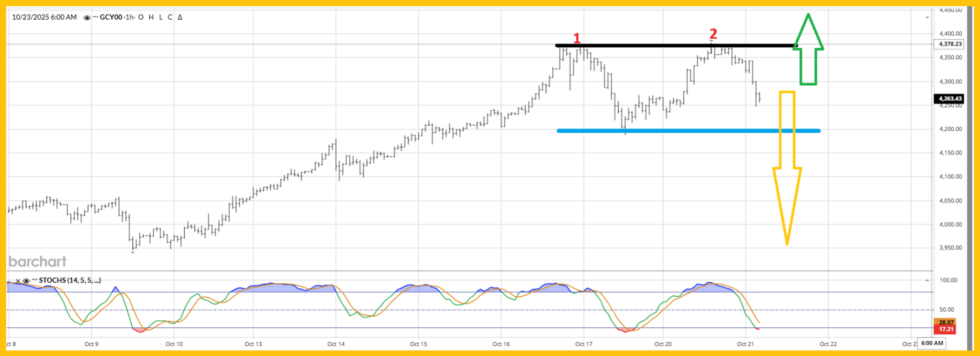This screenshot has height=356, width=980.
Task: Collapse the main price pane chevron
Action: [x=926, y=18]
